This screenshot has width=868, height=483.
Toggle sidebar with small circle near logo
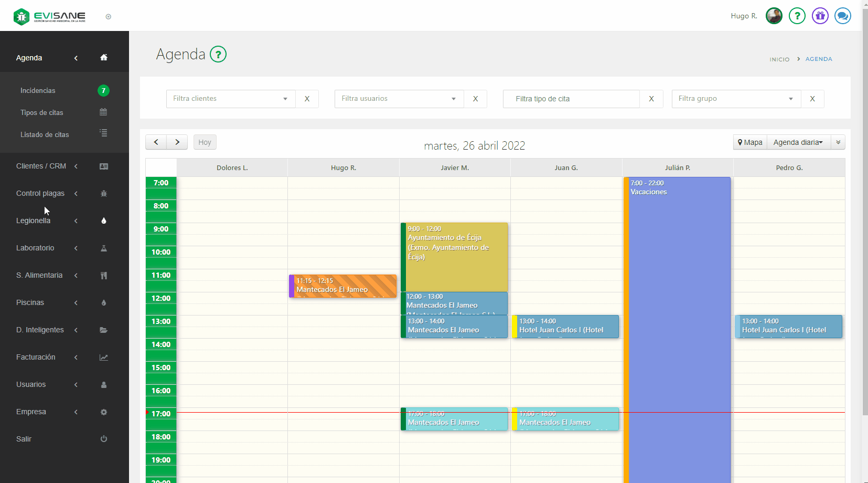(x=108, y=17)
